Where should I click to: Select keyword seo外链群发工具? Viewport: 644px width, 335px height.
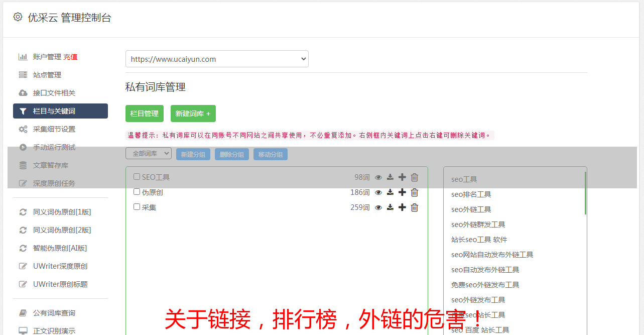478,225
